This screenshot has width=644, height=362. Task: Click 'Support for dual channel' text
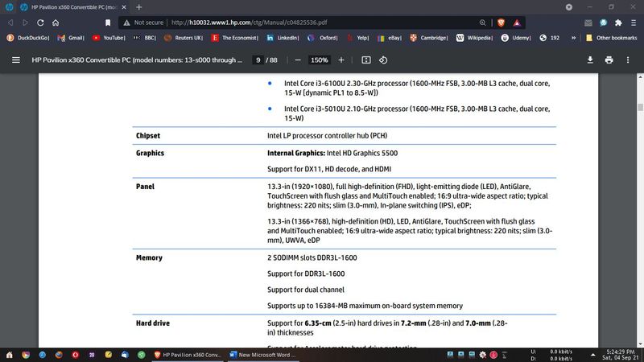[306, 290]
